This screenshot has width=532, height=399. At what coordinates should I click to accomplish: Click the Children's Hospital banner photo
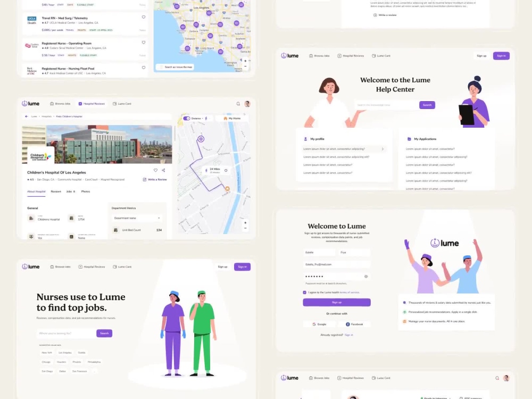click(97, 145)
